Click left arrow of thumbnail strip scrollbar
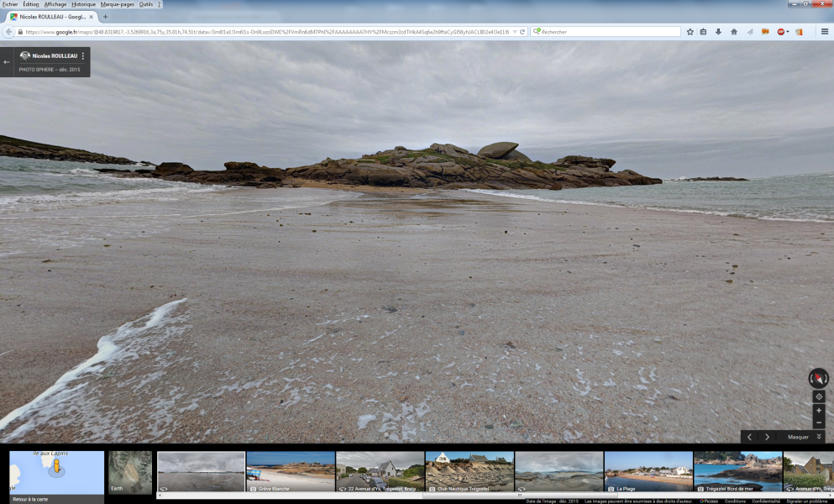 coord(160,496)
